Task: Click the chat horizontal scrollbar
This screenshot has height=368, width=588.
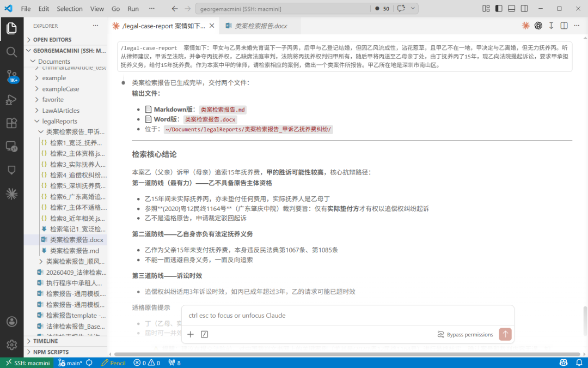Action: (347, 354)
